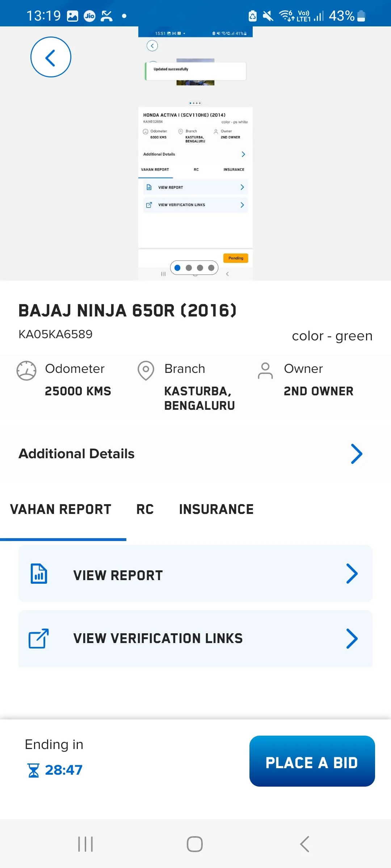Image resolution: width=391 pixels, height=868 pixels.
Task: Switch to the VAHAN REPORT tab
Action: pyautogui.click(x=61, y=509)
